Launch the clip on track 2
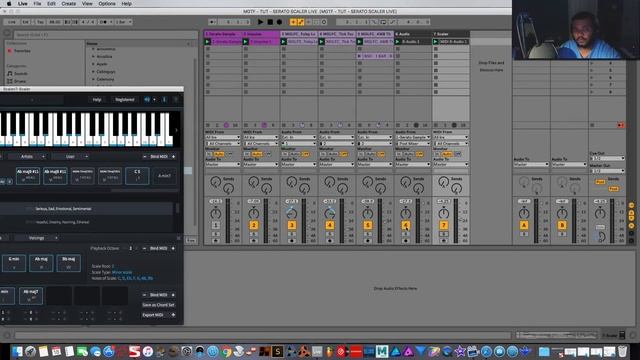This screenshot has height=360, width=640. click(x=245, y=42)
